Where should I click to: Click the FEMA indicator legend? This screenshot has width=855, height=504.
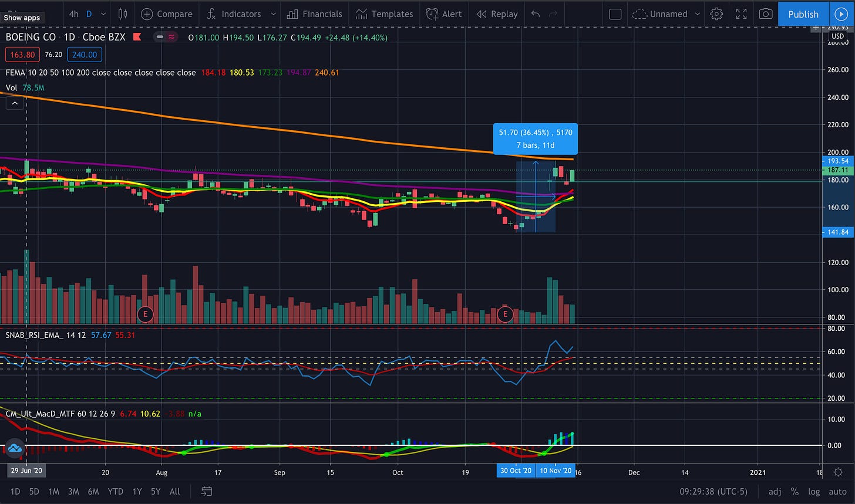[x=100, y=73]
